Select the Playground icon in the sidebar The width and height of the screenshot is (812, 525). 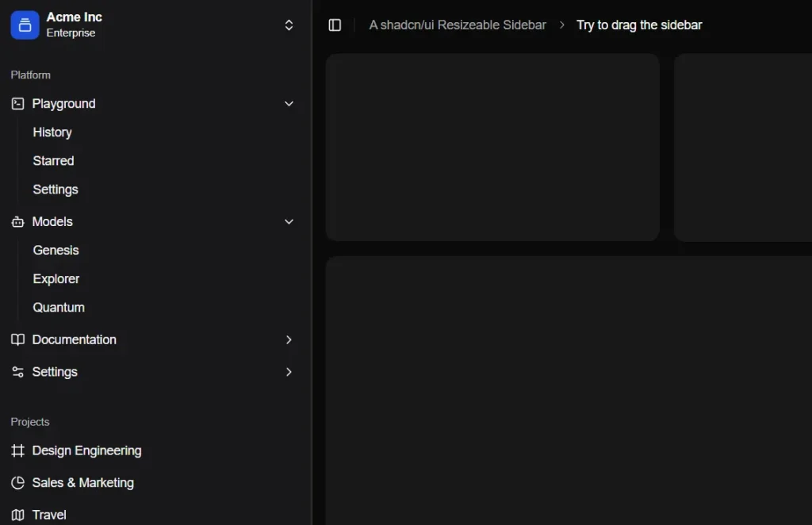(17, 103)
